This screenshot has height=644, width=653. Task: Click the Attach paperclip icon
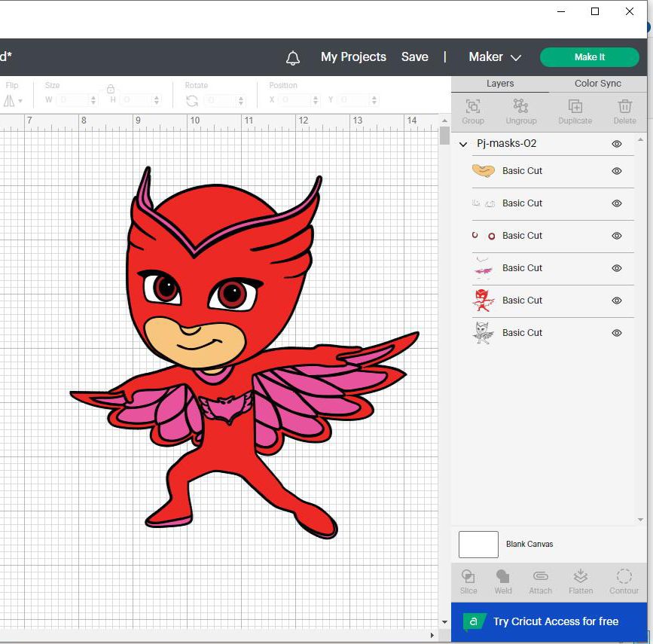[541, 576]
